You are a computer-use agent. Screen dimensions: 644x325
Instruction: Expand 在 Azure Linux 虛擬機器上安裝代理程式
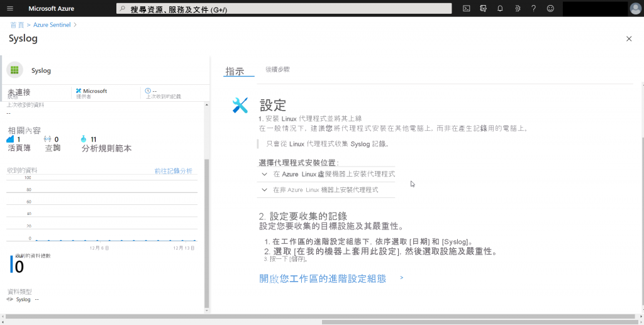coord(326,174)
